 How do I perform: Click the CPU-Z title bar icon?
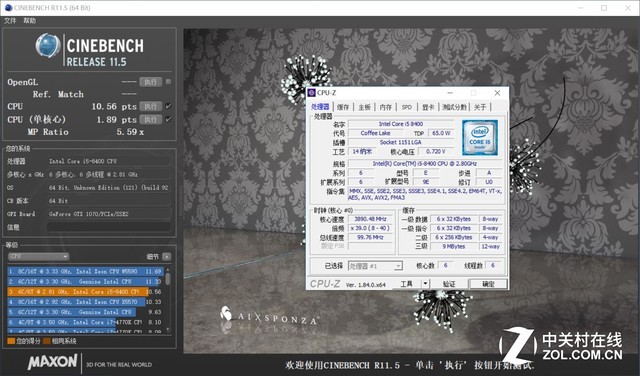pos(312,93)
